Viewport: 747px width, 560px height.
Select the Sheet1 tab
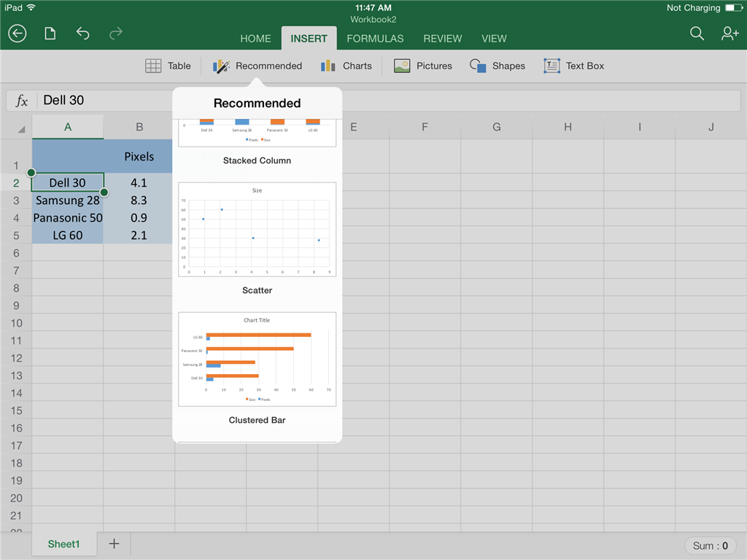pos(64,544)
